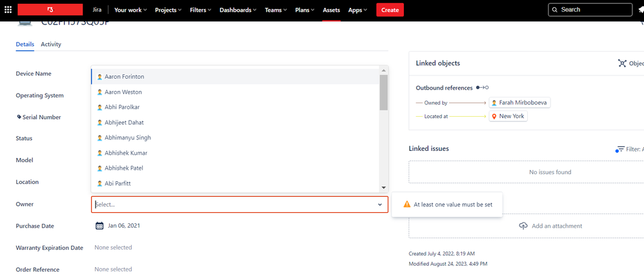Click the Status field label
Image resolution: width=644 pixels, height=278 pixels.
25,139
